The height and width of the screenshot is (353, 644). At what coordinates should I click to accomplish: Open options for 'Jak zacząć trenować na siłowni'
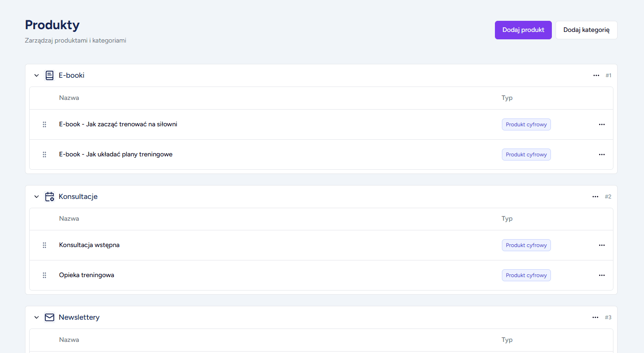pos(601,124)
